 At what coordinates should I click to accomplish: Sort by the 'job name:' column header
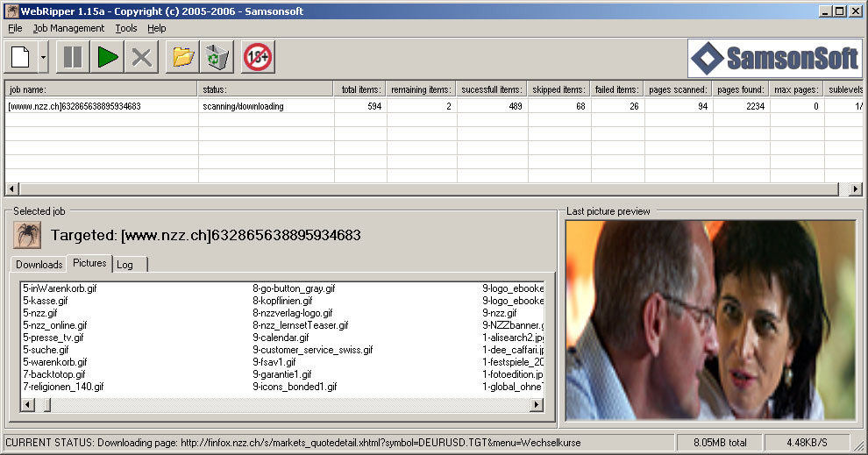pos(102,89)
